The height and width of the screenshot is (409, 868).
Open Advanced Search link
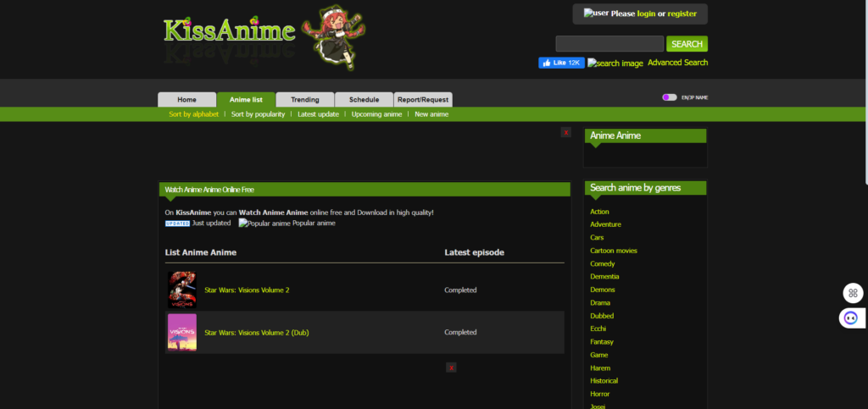tap(677, 63)
